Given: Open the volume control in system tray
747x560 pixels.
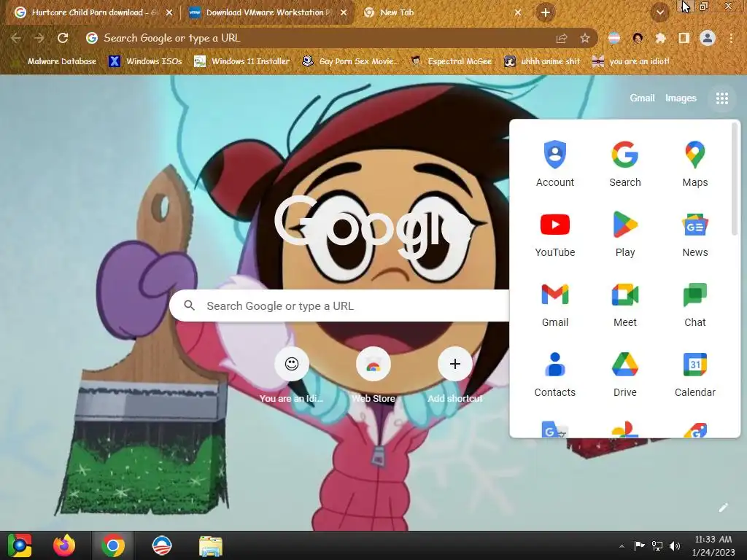Looking at the screenshot, I should pyautogui.click(x=675, y=546).
